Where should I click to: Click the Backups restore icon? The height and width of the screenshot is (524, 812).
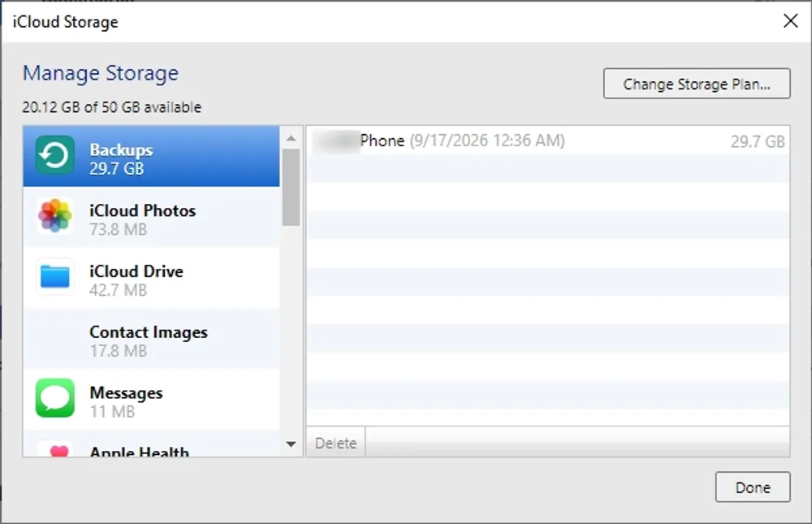coord(55,155)
